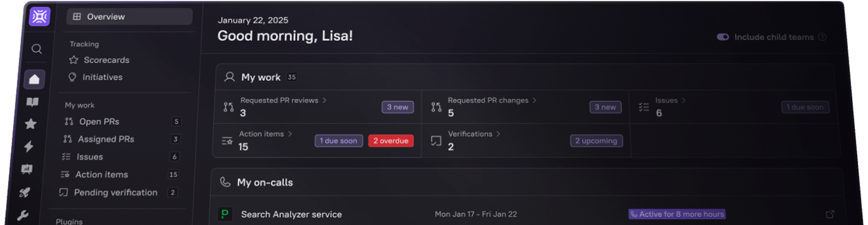Screen dimensions: 868x225
Task: Click the Active for 8 more hours badge
Action: (677, 214)
